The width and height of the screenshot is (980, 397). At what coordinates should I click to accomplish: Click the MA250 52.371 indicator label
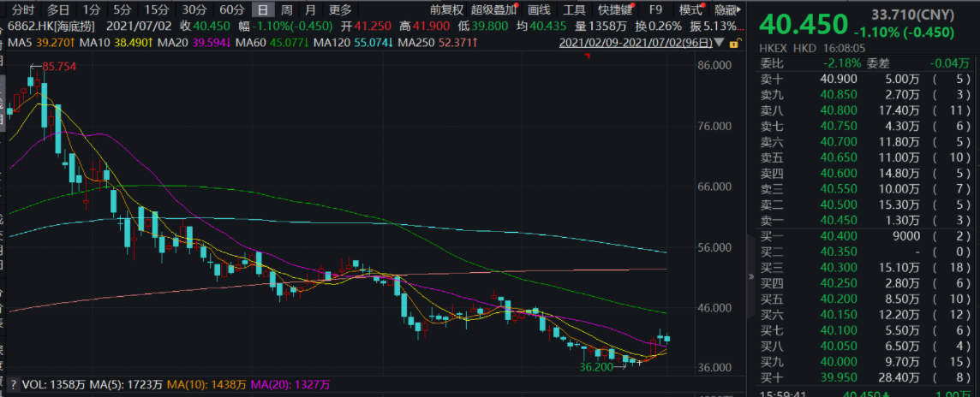[439, 43]
